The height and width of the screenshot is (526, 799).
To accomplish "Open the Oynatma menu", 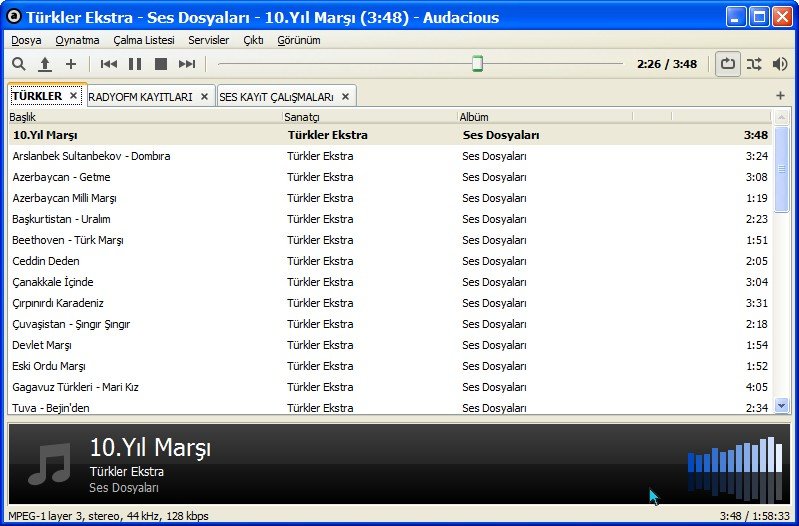I will (x=77, y=40).
